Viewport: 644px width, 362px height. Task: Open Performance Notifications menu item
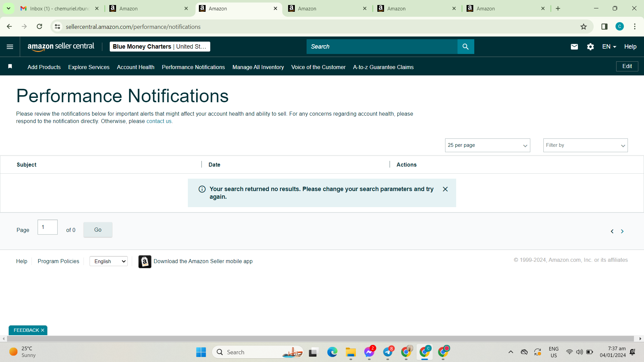(193, 67)
